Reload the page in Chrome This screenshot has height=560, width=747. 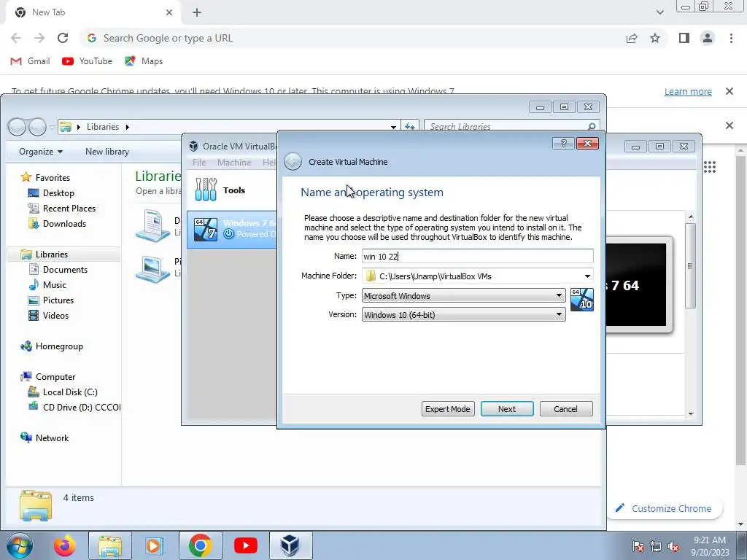coord(63,38)
